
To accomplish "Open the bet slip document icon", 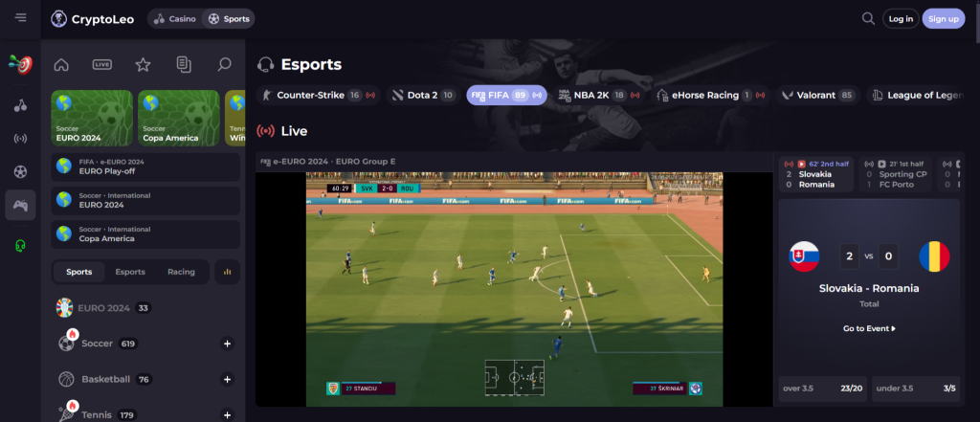I will click(x=184, y=64).
